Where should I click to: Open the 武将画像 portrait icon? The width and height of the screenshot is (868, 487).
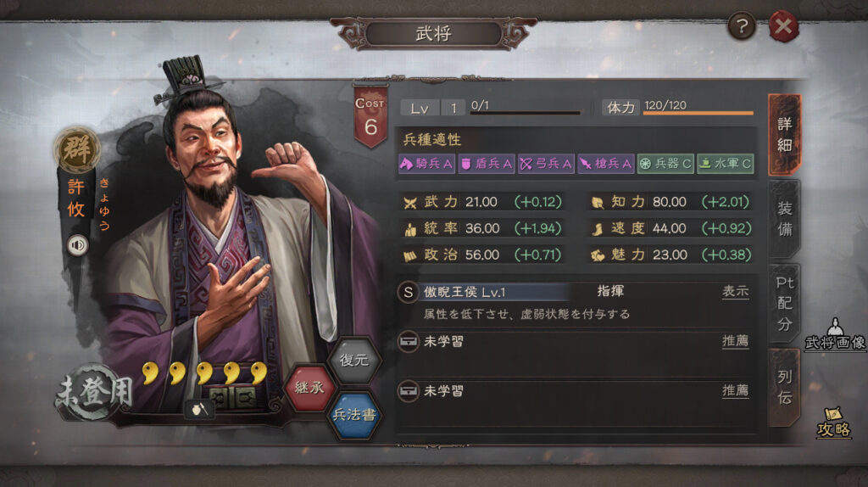[x=835, y=334]
